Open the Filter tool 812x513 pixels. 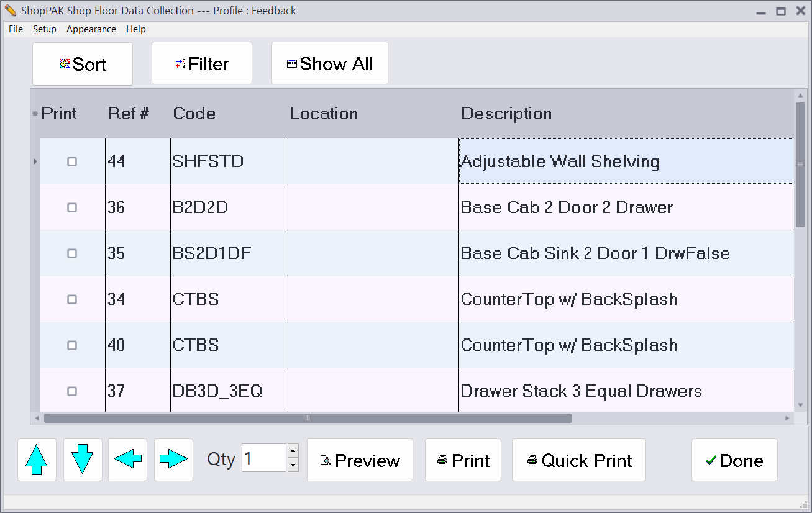(x=202, y=63)
